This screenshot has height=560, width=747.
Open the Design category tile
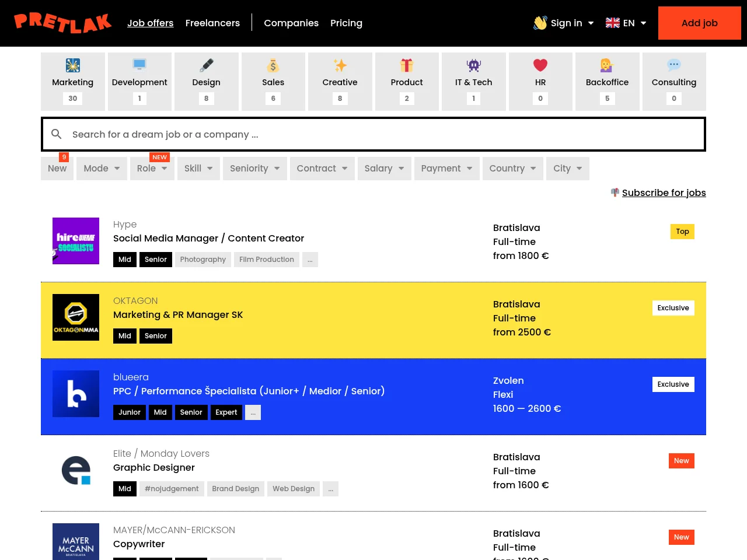click(x=207, y=82)
